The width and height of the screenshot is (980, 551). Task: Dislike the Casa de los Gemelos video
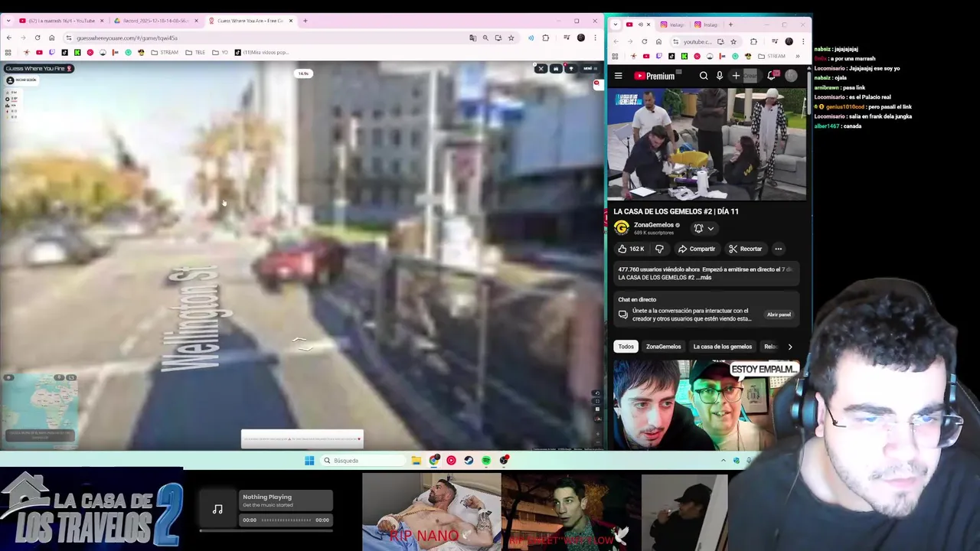659,249
